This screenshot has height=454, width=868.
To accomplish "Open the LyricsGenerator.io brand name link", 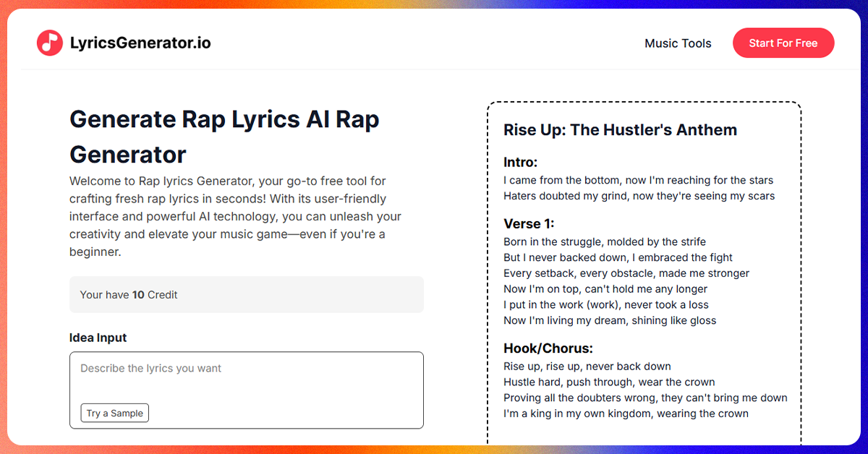I will click(140, 43).
